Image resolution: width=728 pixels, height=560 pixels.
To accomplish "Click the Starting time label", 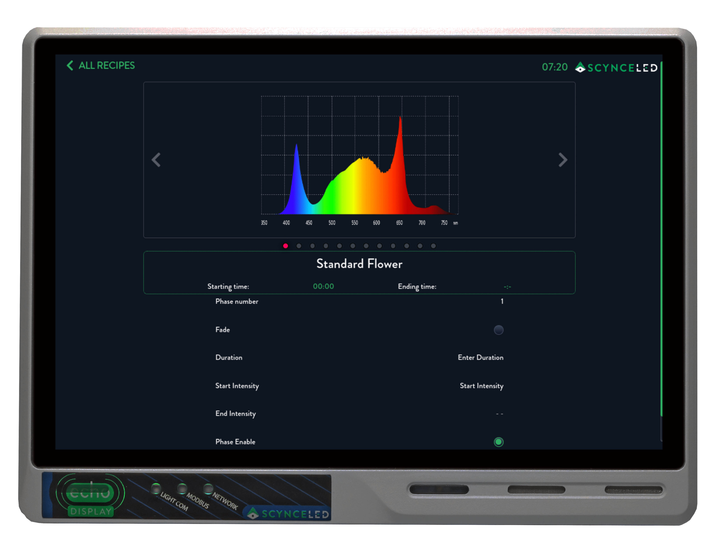I will point(228,287).
